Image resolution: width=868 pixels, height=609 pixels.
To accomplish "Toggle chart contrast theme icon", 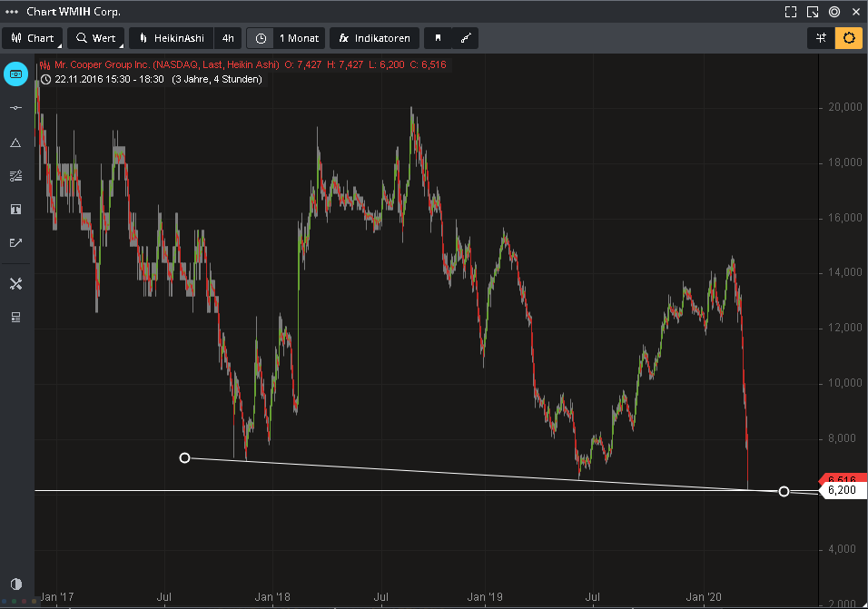I will point(15,584).
